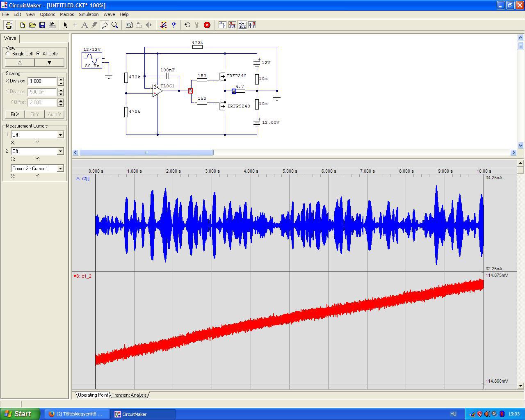Increase the Y Division value
This screenshot has height=420, width=525.
[61, 90]
